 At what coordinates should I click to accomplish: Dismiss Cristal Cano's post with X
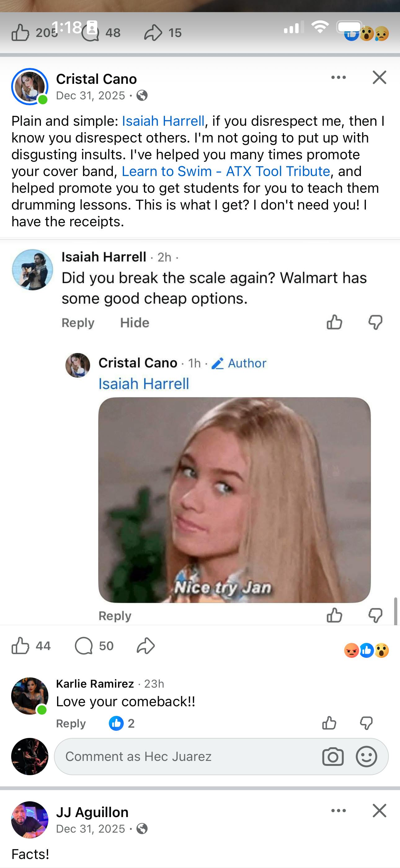[380, 77]
